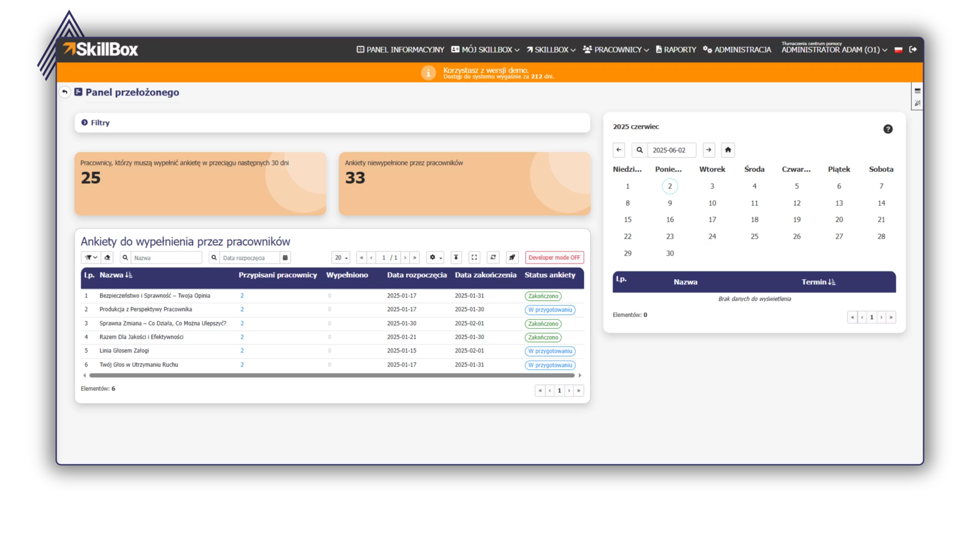Click the lower icon in right side strip
The height and width of the screenshot is (551, 980).
tap(917, 103)
